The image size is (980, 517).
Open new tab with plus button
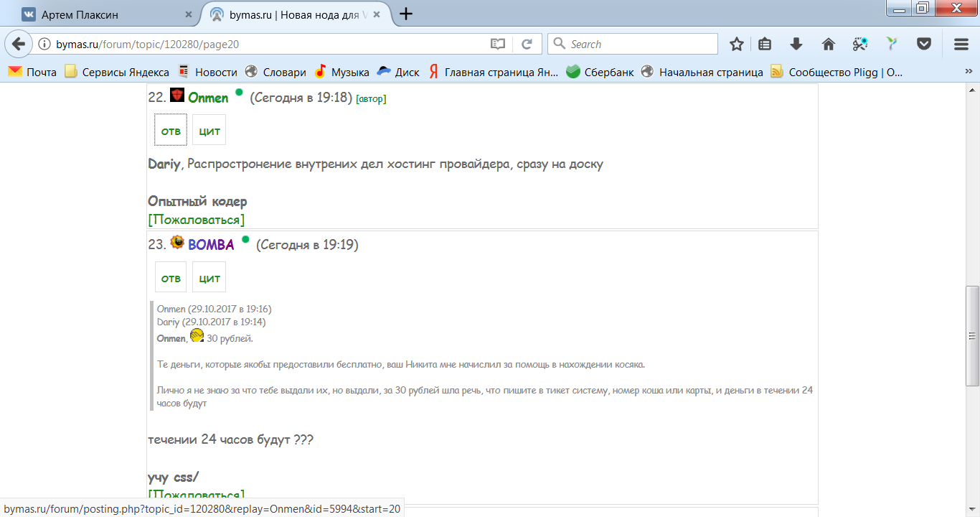(x=405, y=14)
